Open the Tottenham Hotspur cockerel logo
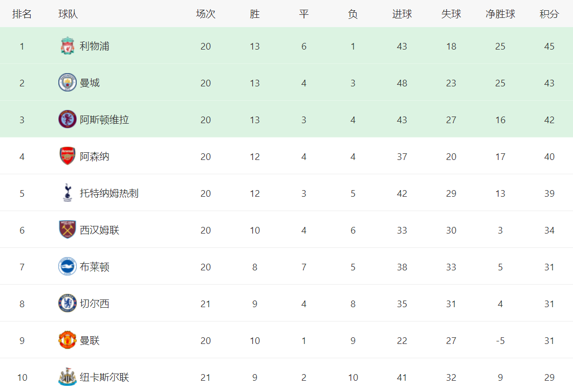 click(67, 193)
